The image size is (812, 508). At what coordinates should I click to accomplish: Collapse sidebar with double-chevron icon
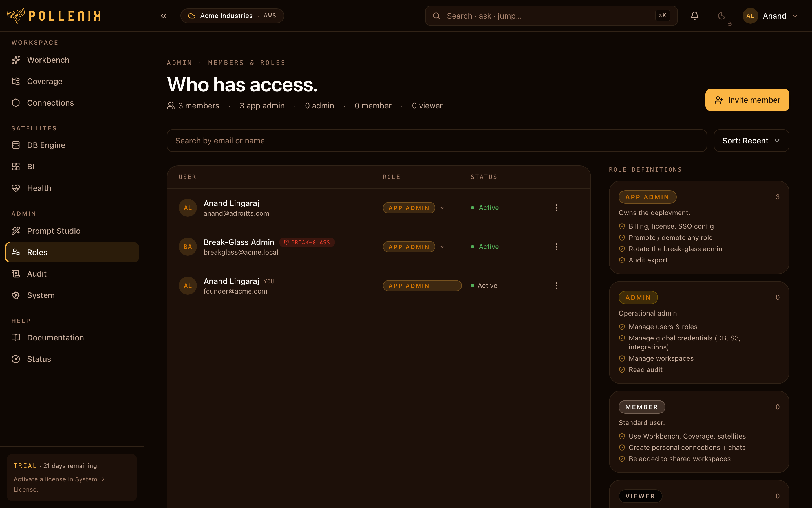point(164,16)
